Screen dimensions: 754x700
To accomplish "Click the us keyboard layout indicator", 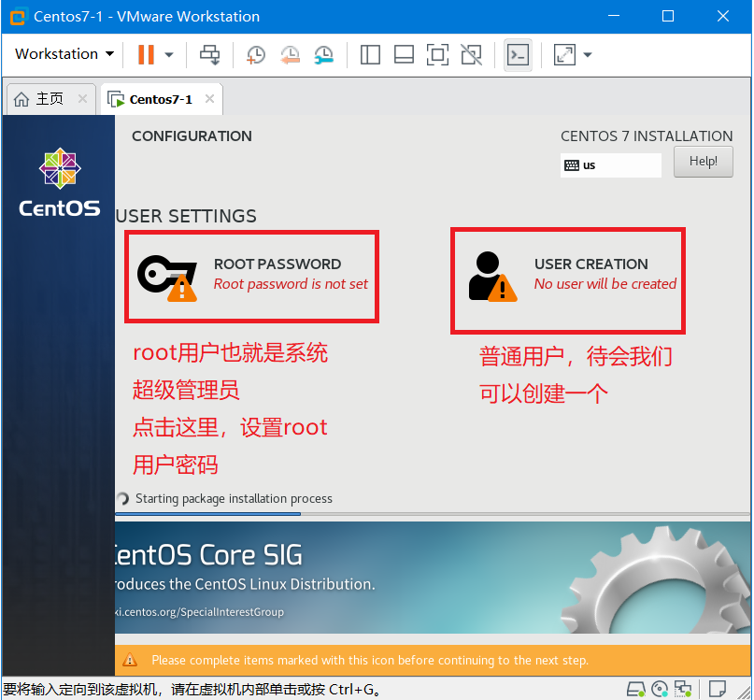I will (x=610, y=165).
